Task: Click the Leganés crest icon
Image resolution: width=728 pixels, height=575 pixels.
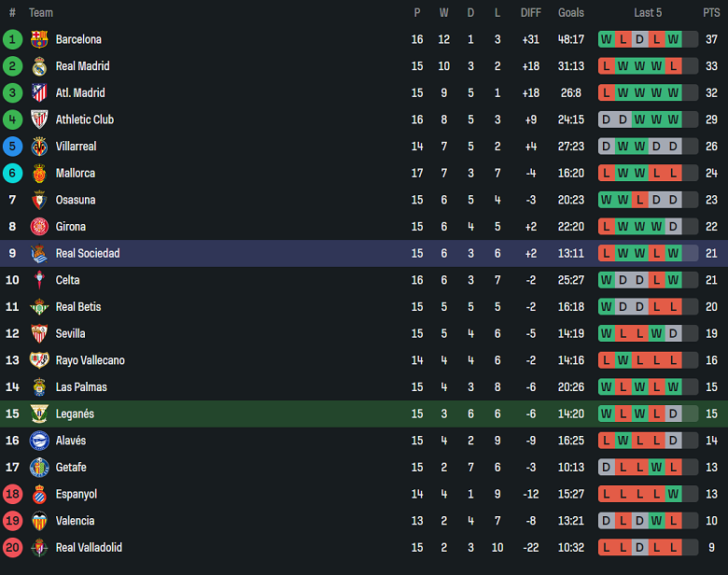Action: click(x=38, y=414)
